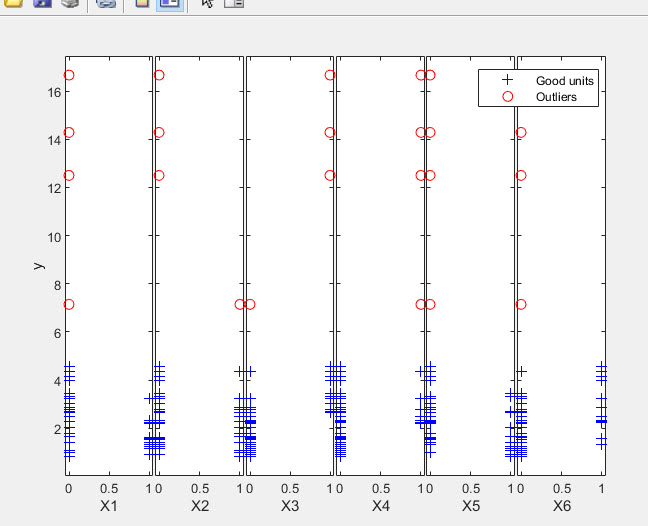Open the Property Inspector icon in toolbar
This screenshot has width=648, height=526.
point(233,4)
